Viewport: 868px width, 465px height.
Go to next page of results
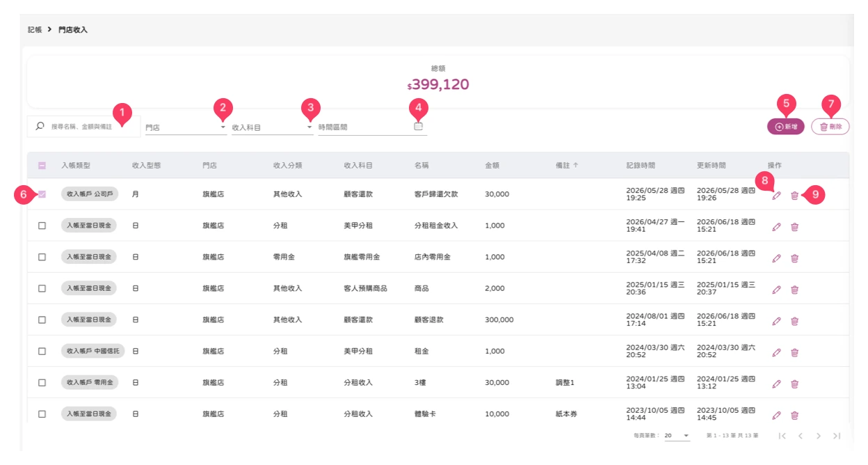(819, 436)
